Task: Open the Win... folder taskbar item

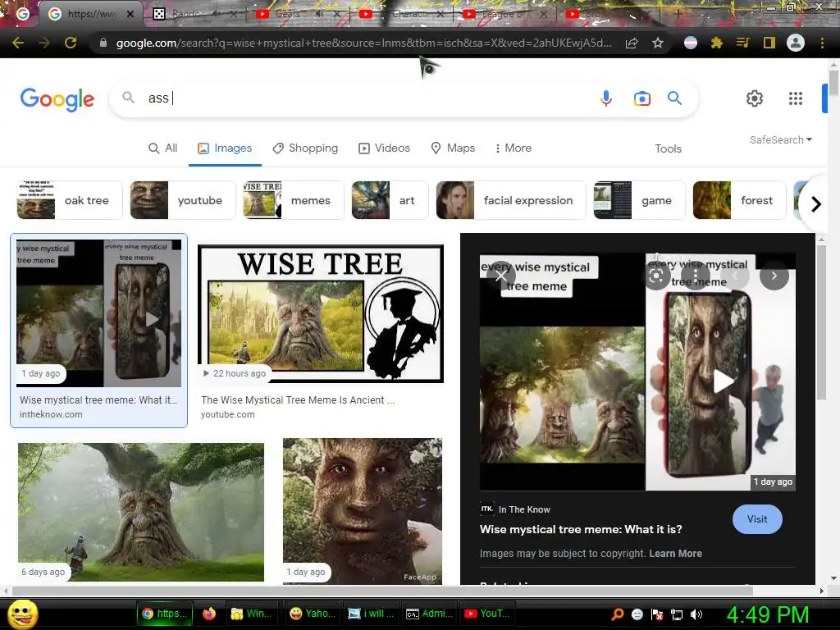Action: [251, 614]
